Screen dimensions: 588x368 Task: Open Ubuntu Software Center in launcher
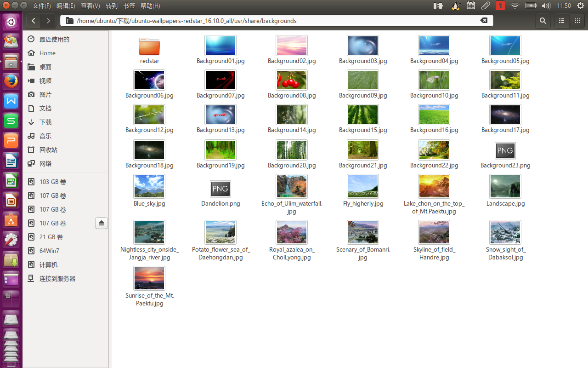coord(11,220)
